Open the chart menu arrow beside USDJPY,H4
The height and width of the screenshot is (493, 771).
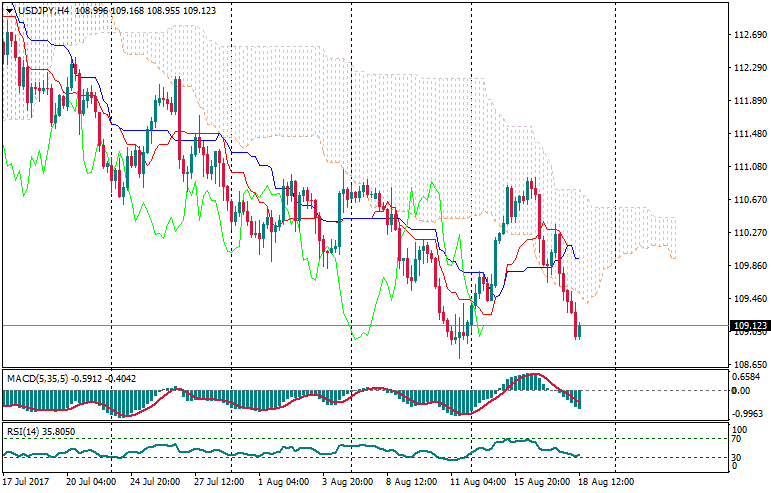10,10
